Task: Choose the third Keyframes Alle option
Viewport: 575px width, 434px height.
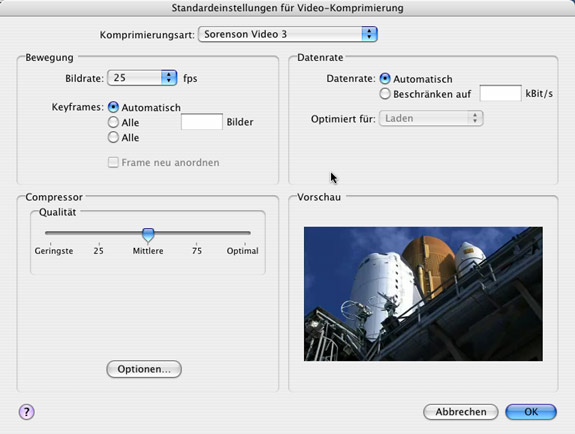Action: click(113, 137)
